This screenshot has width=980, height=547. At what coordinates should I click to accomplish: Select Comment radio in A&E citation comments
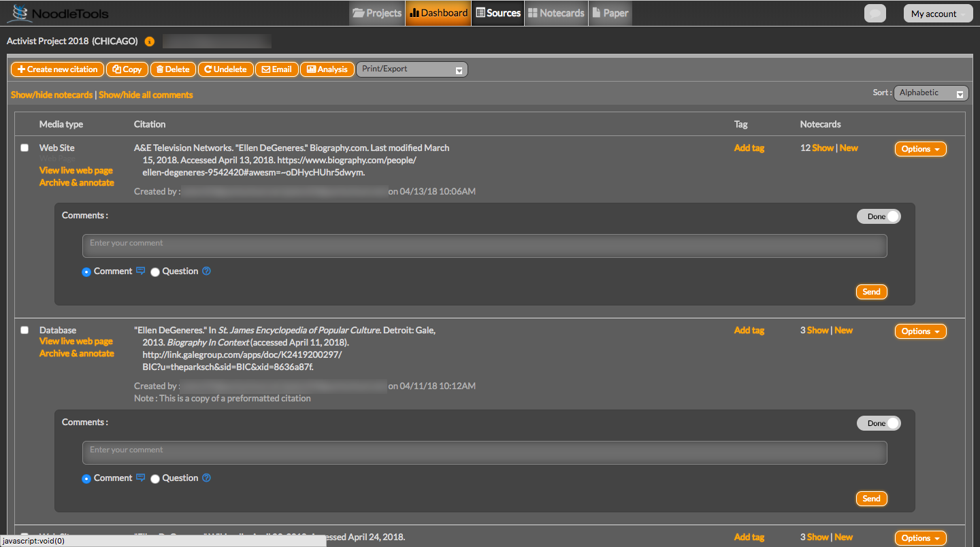point(86,271)
